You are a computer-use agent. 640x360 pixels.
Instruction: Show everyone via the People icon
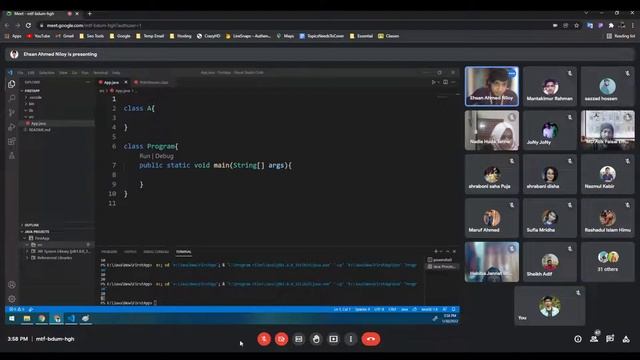(594, 339)
